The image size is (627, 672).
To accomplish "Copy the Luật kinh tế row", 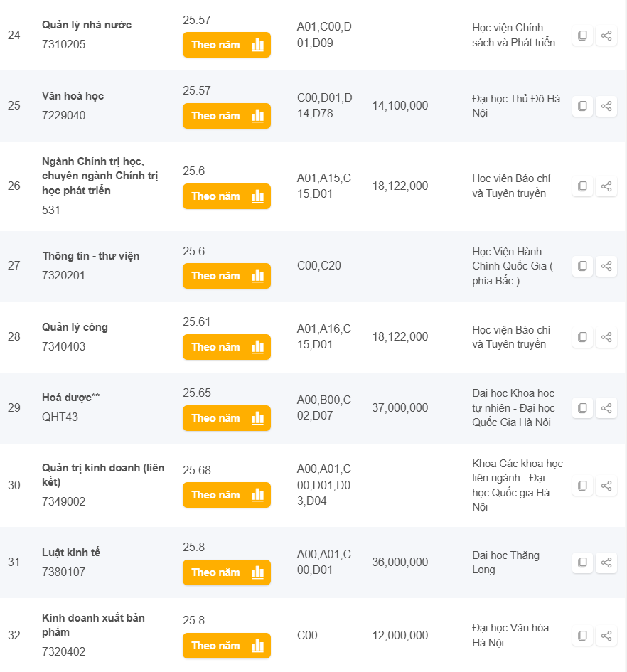I will coord(582,562).
